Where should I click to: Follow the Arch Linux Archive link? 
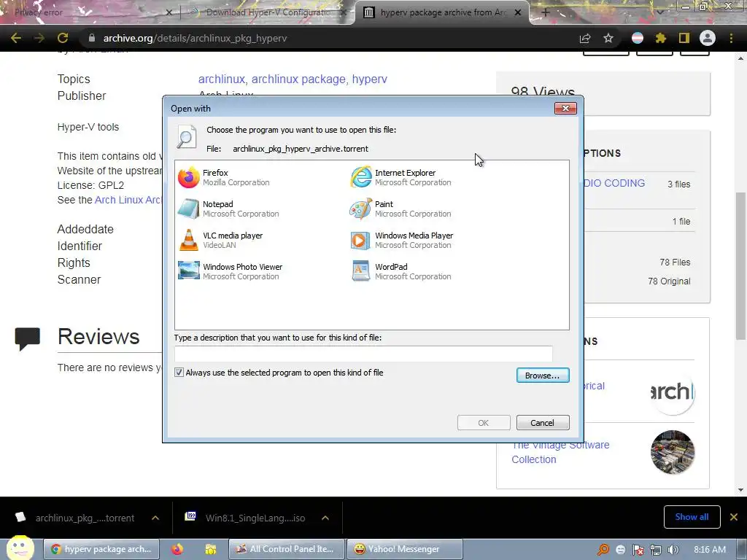tap(128, 200)
